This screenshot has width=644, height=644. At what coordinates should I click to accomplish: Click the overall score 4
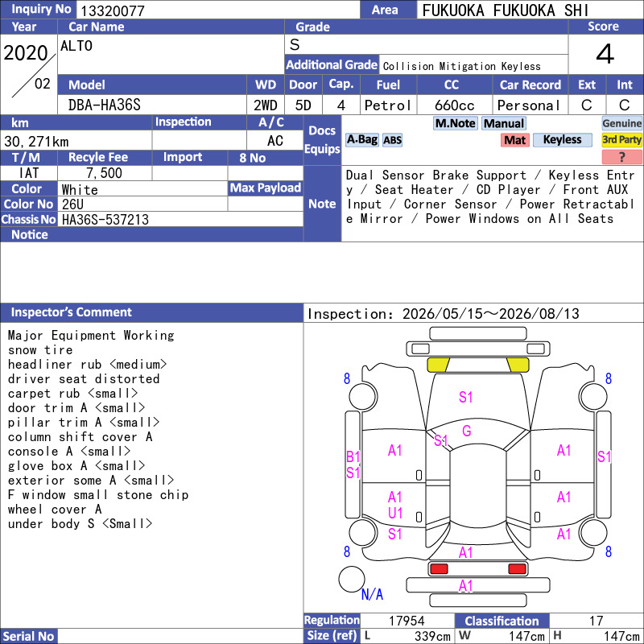pyautogui.click(x=605, y=54)
